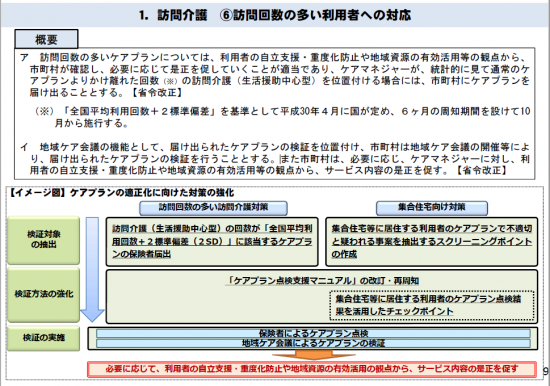Click the label '【イメージ図】ケアプランの適正化に向けた対策の強化'
Image resolution: width=550 pixels, height=386 pixels.
(120, 193)
